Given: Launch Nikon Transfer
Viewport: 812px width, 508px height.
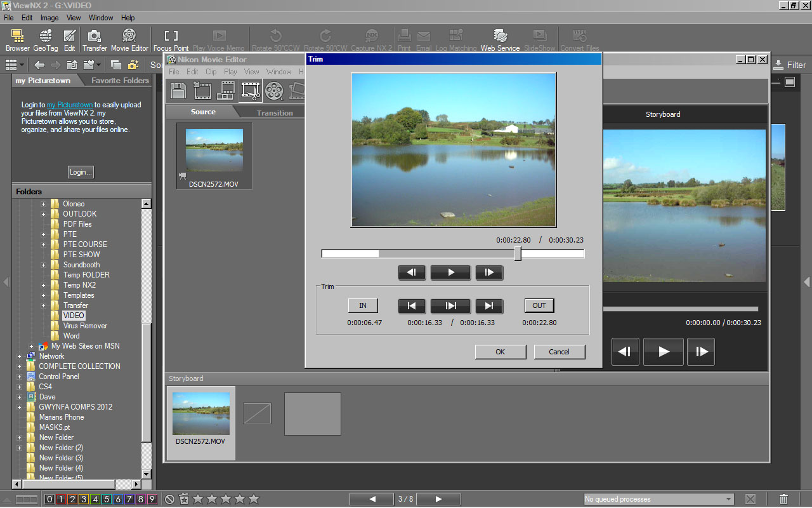Looking at the screenshot, I should (x=95, y=40).
